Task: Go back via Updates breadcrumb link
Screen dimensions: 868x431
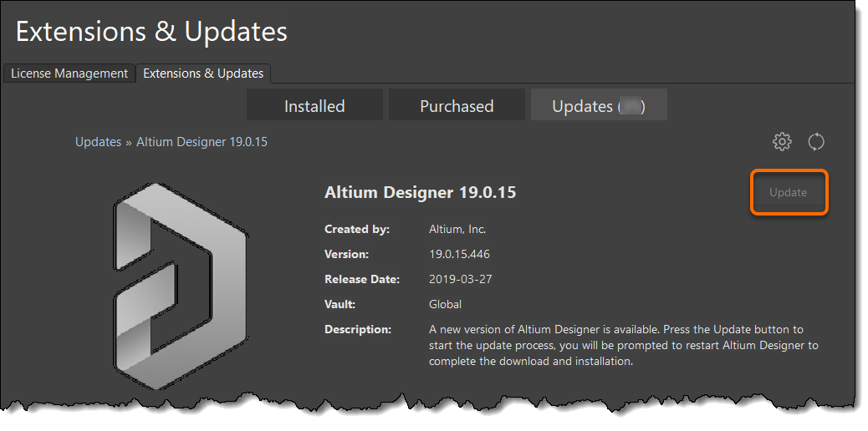Action: tap(98, 142)
